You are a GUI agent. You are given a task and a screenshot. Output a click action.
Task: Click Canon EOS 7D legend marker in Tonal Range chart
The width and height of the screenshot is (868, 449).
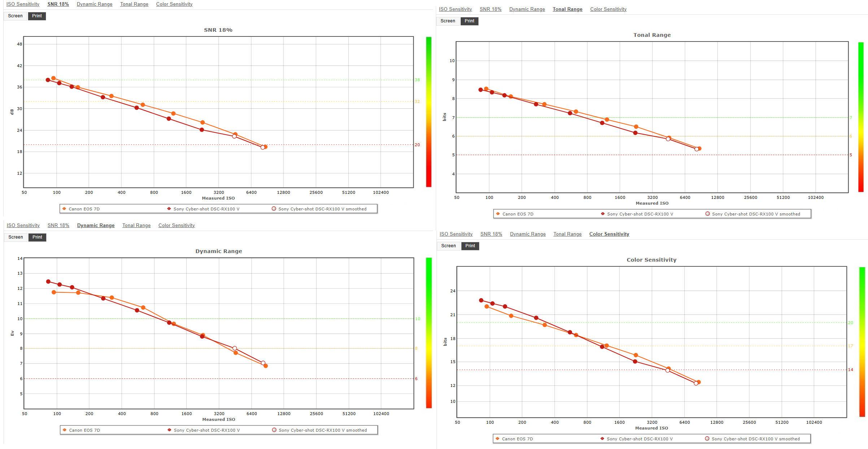(498, 214)
